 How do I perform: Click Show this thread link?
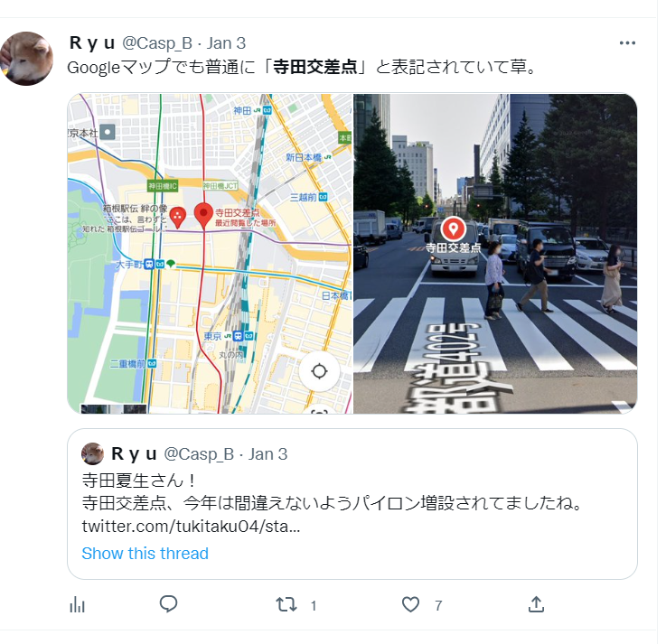pos(145,554)
